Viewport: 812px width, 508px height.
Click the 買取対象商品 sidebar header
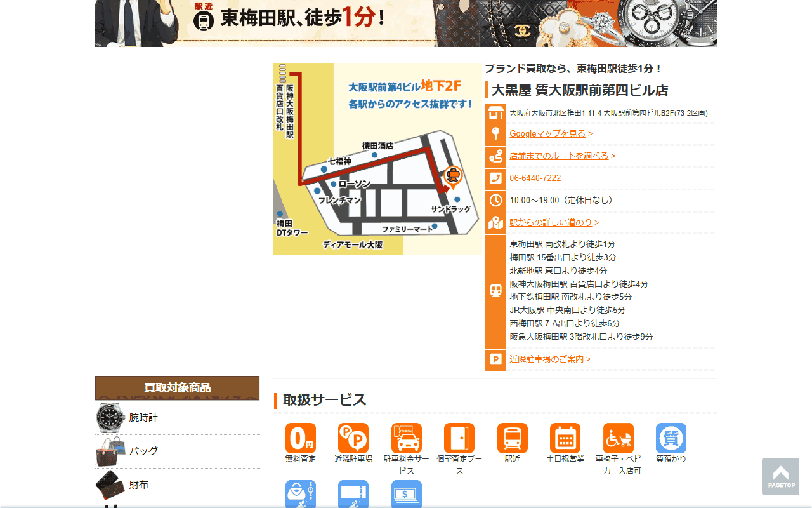[178, 388]
